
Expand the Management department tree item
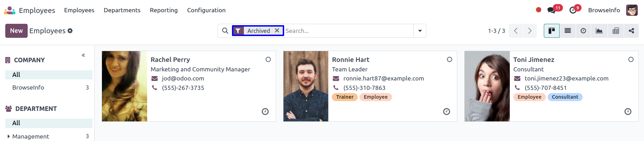[8, 136]
